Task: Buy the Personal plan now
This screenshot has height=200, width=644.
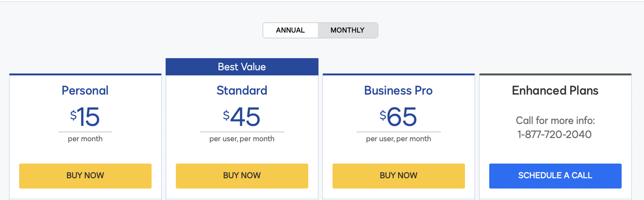Action: (85, 176)
